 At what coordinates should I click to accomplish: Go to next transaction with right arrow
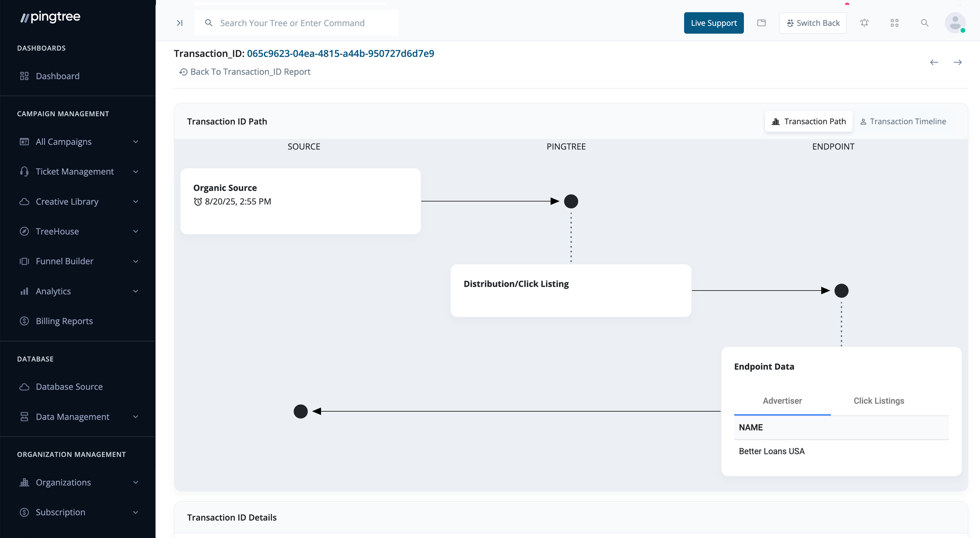[x=958, y=62]
